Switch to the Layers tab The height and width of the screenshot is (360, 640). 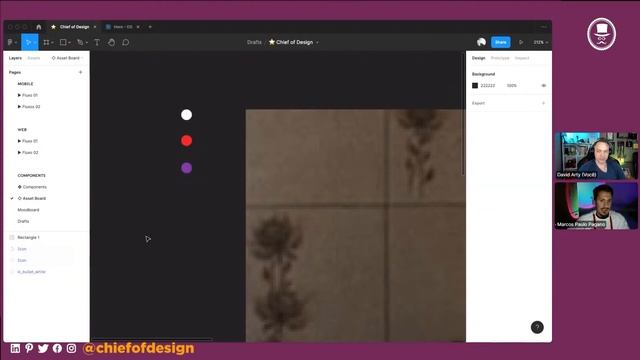tap(15, 58)
